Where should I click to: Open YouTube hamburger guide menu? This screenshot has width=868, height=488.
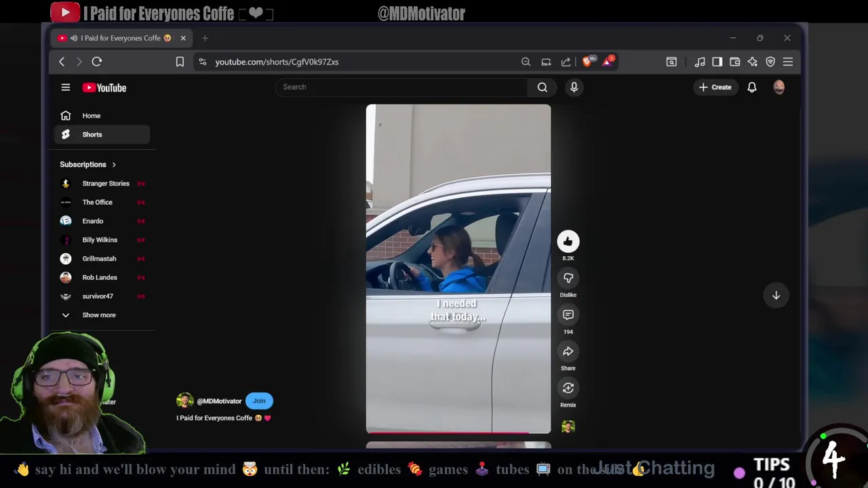tap(66, 87)
